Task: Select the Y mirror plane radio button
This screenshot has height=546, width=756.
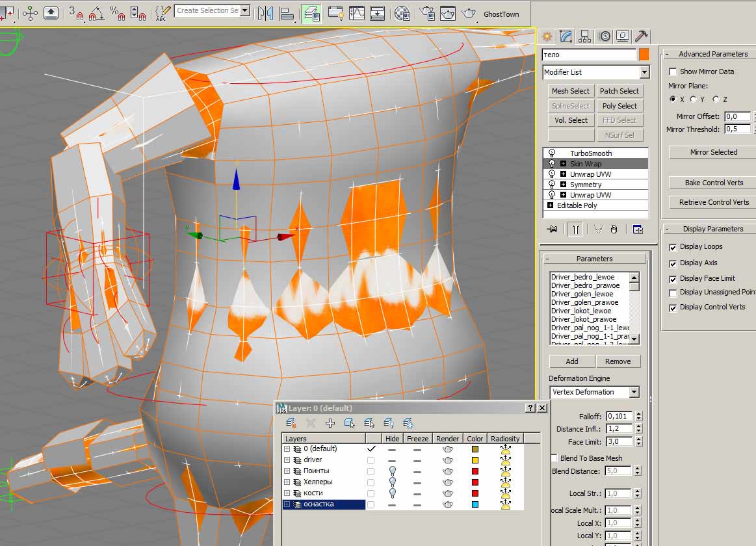Action: [x=694, y=99]
